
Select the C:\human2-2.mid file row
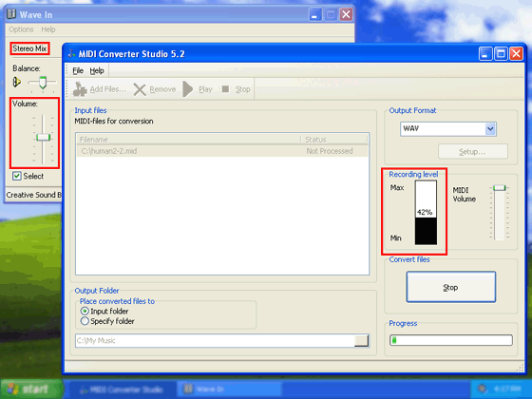[222, 151]
